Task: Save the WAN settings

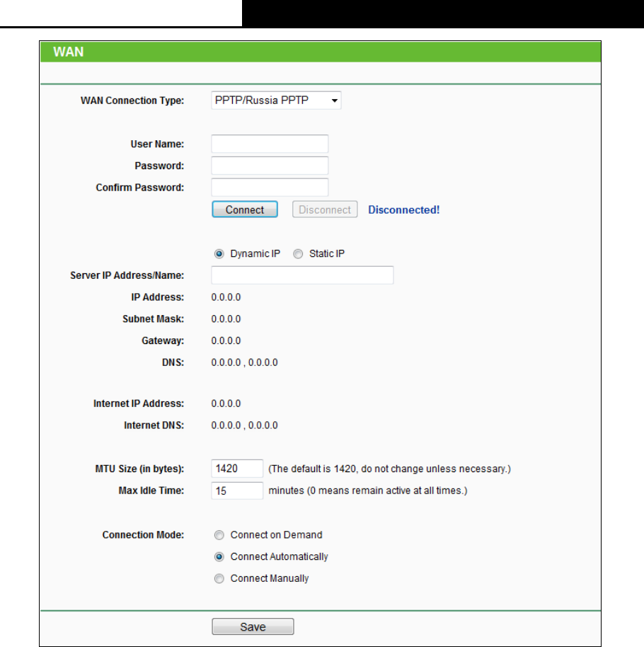Action: pyautogui.click(x=253, y=626)
